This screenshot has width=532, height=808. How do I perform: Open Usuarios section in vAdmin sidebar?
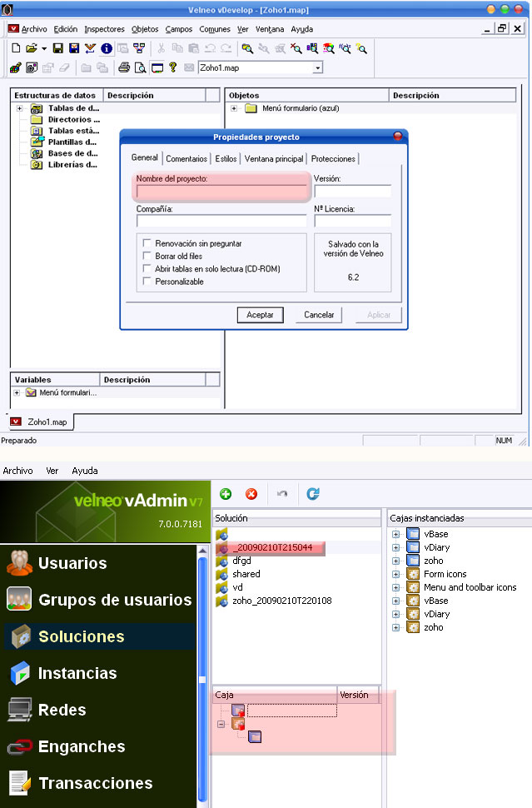(x=72, y=563)
